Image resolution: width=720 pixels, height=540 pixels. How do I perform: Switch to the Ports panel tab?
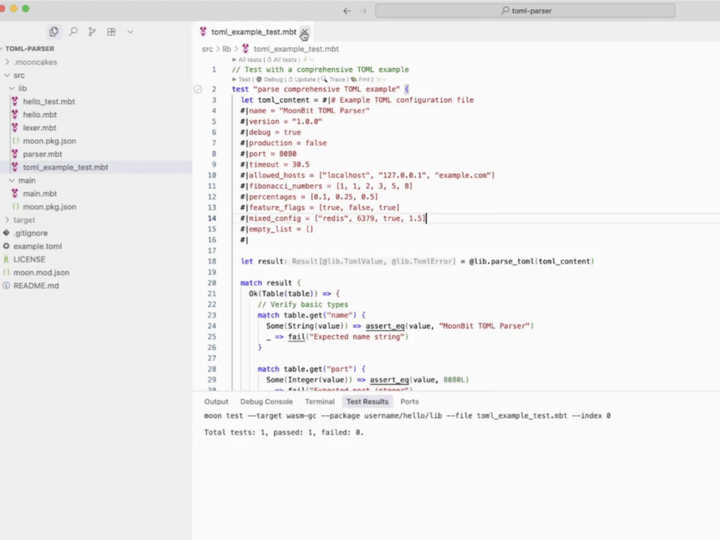pyautogui.click(x=409, y=401)
